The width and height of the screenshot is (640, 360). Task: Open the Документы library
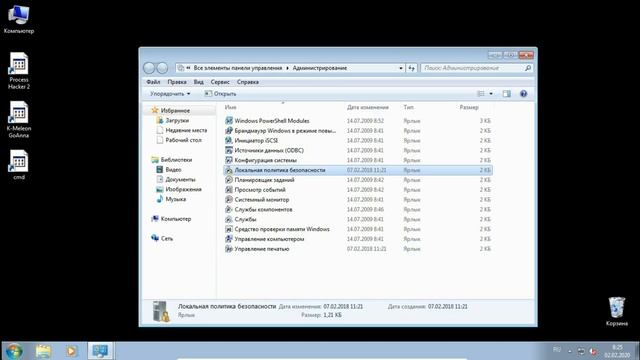pyautogui.click(x=180, y=180)
